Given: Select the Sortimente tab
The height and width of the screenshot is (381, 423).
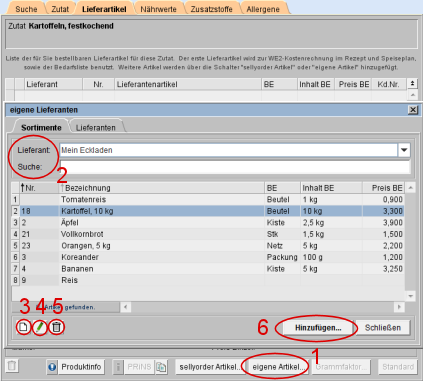Looking at the screenshot, I should (x=41, y=128).
